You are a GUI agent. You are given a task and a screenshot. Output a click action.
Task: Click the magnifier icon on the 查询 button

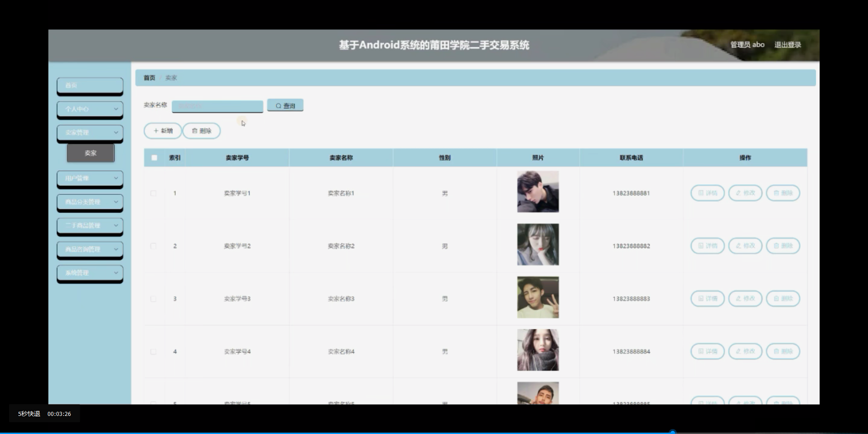[x=279, y=105]
